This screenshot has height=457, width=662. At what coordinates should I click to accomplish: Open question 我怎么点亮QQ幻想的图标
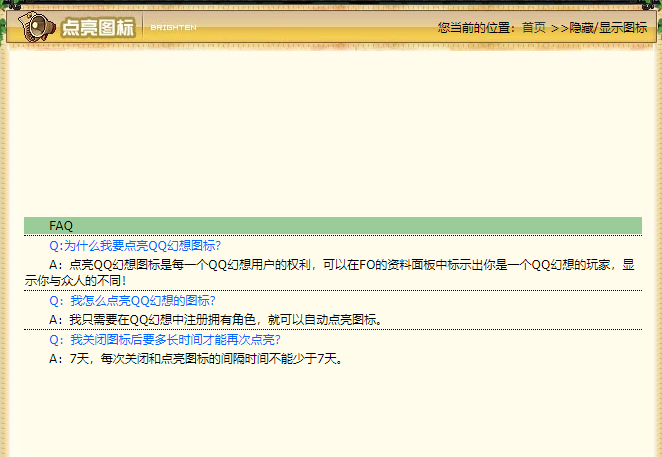click(132, 301)
